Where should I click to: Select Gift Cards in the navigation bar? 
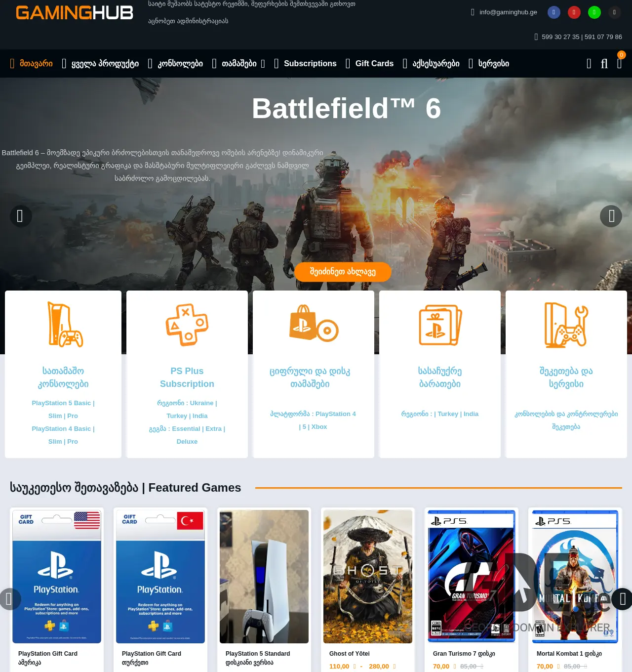click(374, 64)
